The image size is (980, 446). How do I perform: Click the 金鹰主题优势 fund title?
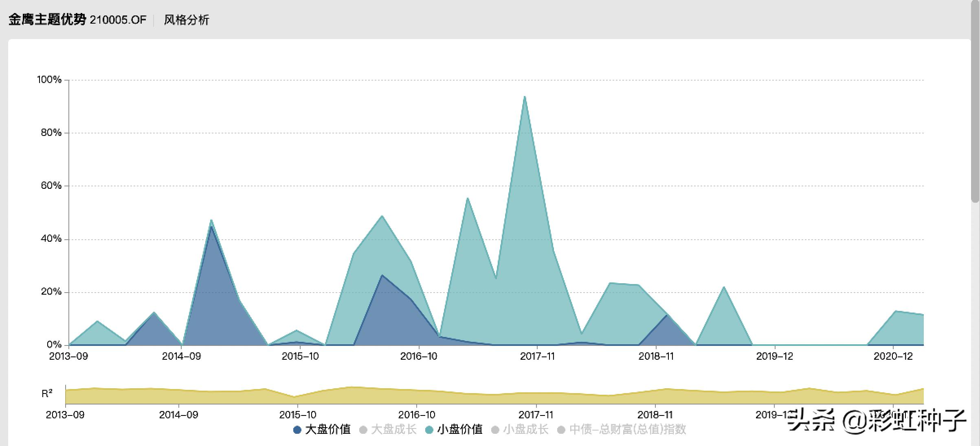pos(47,20)
